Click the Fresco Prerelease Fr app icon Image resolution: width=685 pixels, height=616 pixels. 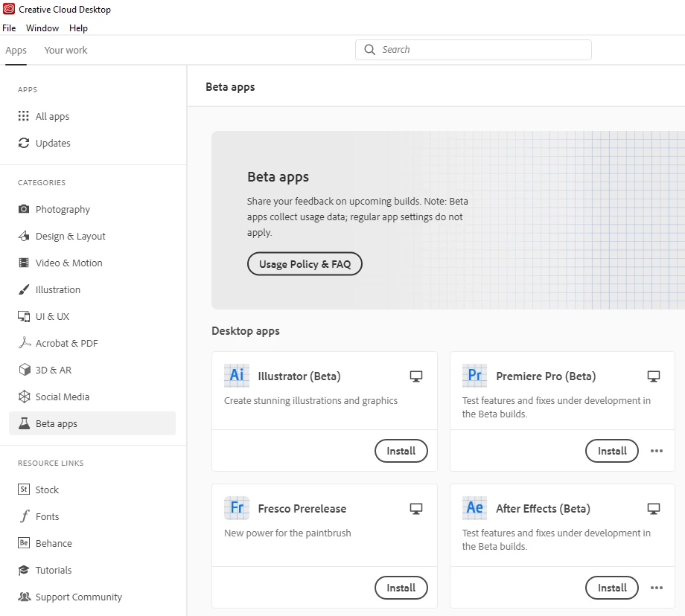[237, 507]
